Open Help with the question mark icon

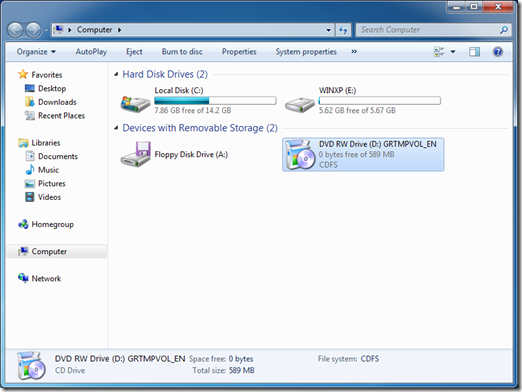point(498,52)
